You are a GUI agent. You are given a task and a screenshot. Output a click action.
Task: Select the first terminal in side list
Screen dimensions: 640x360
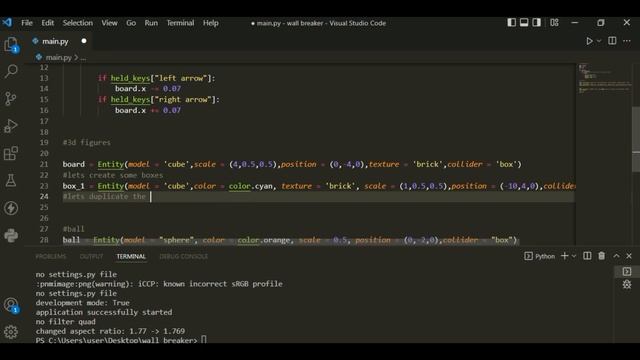(x=627, y=271)
